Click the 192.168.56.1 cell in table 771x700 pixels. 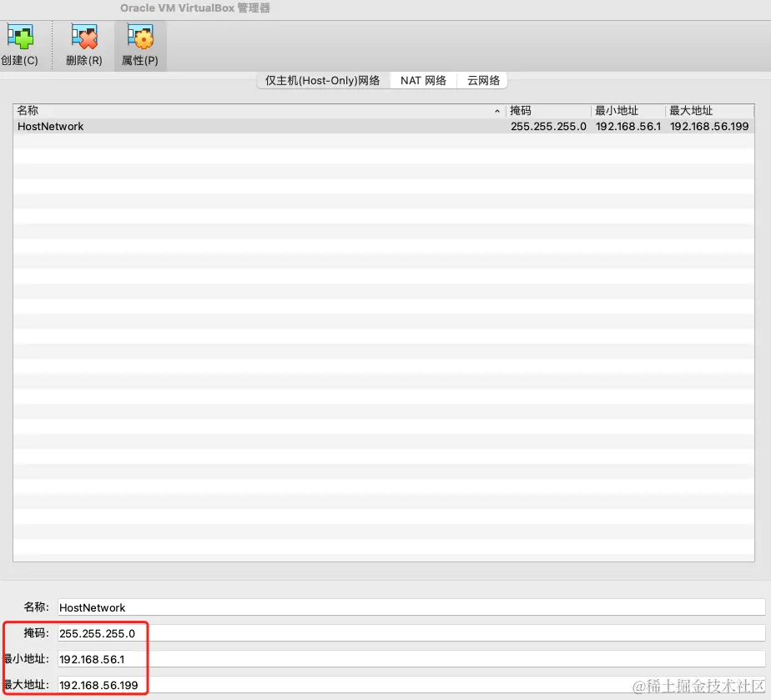(x=628, y=126)
